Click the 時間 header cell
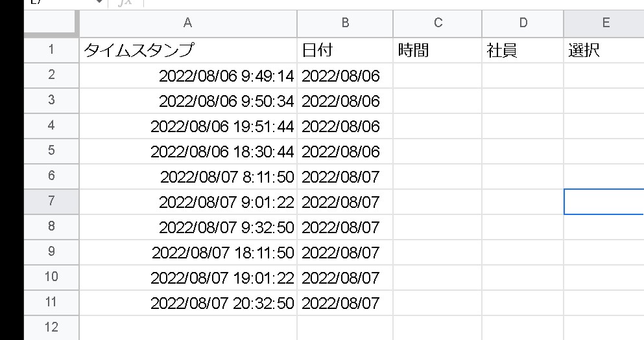The image size is (644, 340). pyautogui.click(x=438, y=51)
